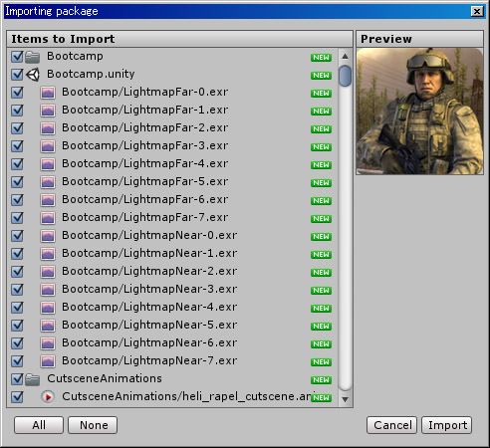The width and height of the screenshot is (490, 448).
Task: Uncheck the Bootcamp.unity checkbox
Action: [x=17, y=75]
